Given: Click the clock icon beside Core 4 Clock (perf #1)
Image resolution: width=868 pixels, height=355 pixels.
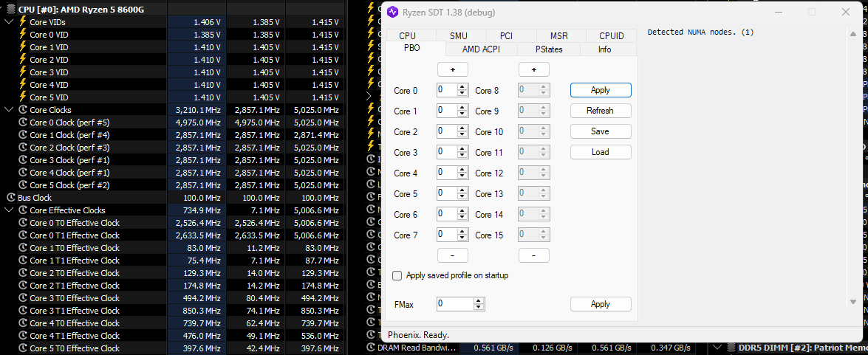Looking at the screenshot, I should point(23,173).
